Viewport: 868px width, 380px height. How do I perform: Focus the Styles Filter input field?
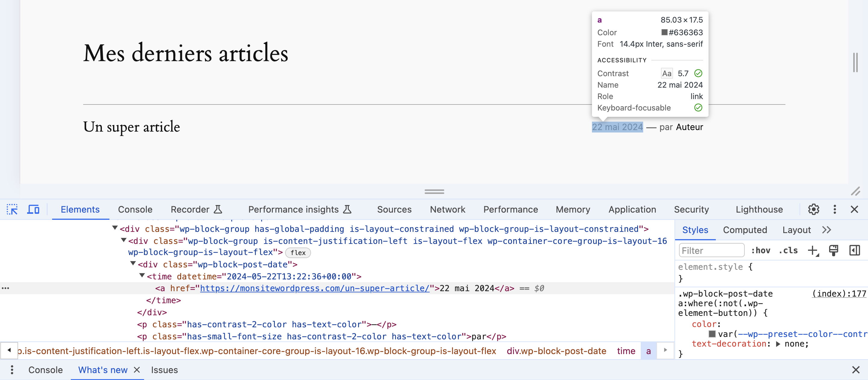(711, 251)
